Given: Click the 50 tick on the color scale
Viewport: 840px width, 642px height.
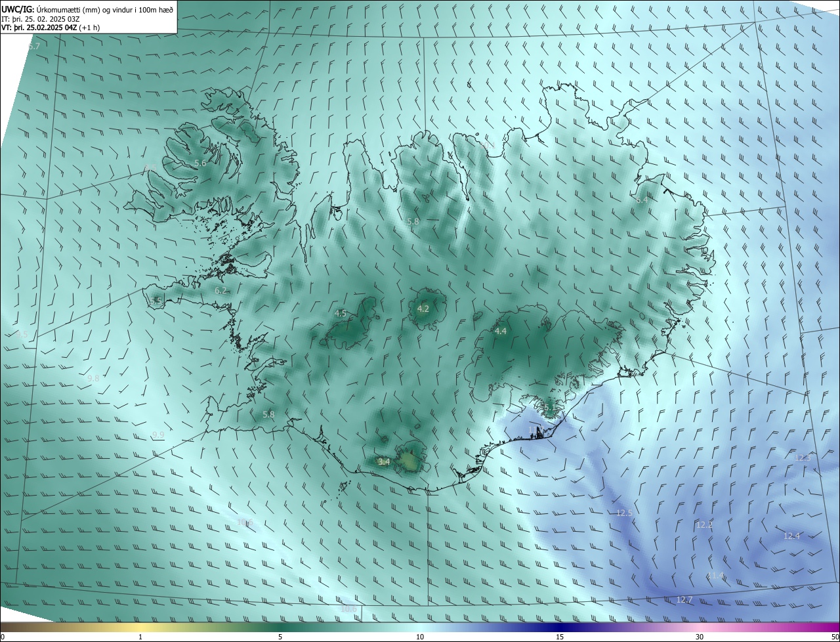Looking at the screenshot, I should [x=835, y=637].
